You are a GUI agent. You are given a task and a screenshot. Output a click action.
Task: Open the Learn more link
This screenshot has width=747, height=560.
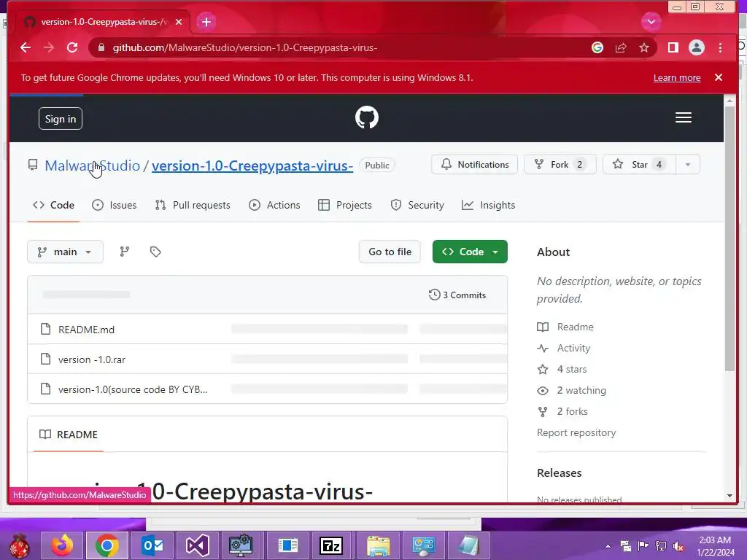(x=677, y=77)
